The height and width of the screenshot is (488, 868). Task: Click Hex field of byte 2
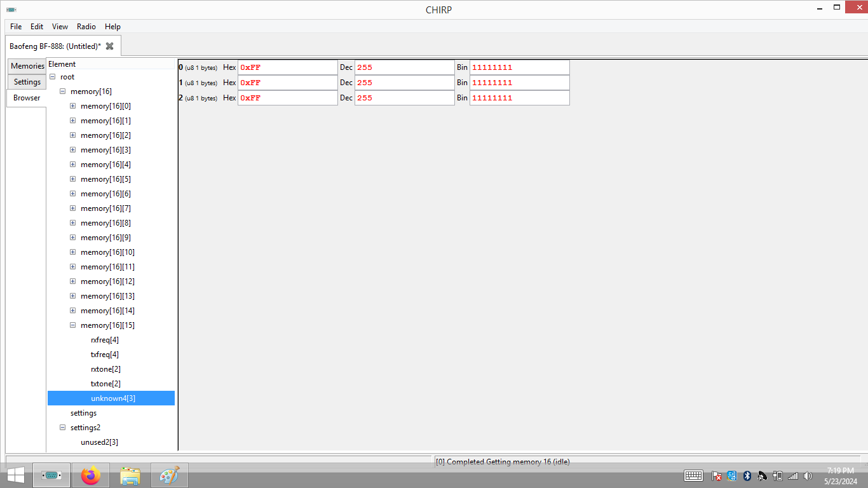pyautogui.click(x=288, y=98)
